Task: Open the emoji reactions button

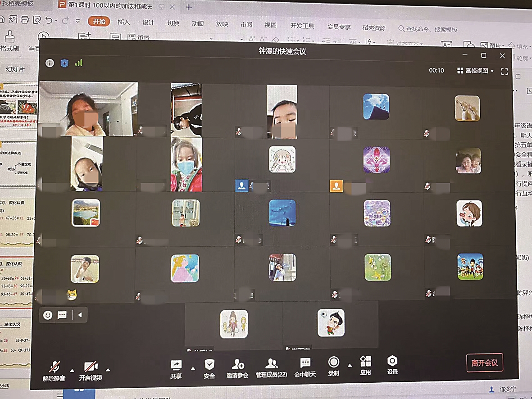Action: [48, 315]
